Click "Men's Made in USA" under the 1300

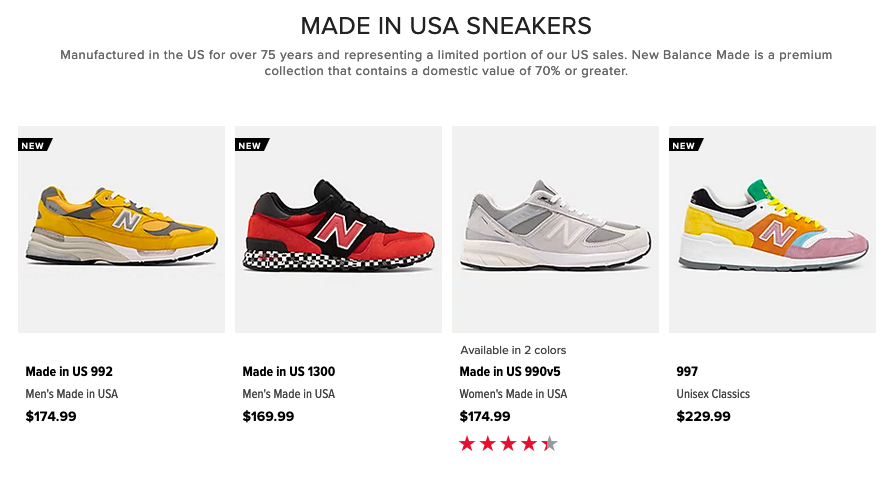(289, 394)
